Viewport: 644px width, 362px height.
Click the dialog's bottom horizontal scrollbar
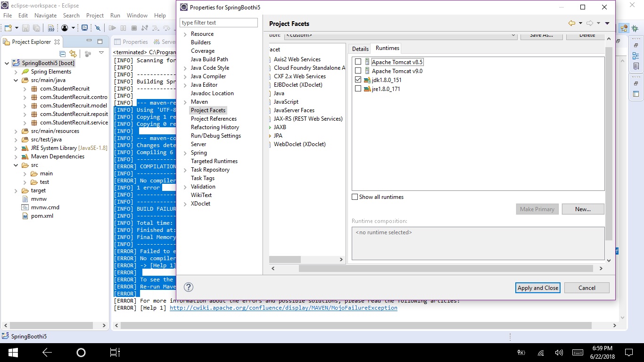[x=446, y=268]
